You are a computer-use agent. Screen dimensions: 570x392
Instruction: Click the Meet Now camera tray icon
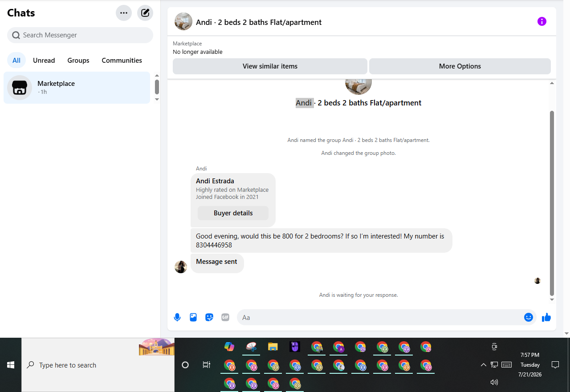point(494,347)
